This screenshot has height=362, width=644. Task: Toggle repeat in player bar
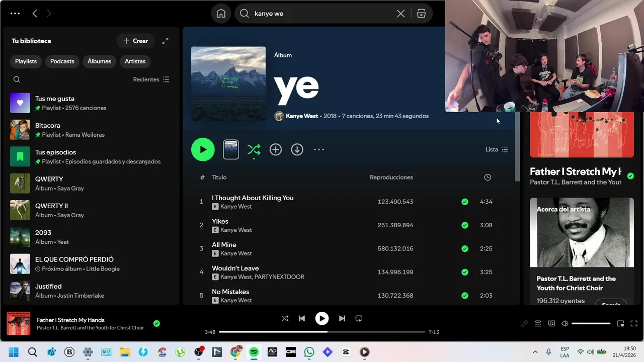[x=359, y=318]
